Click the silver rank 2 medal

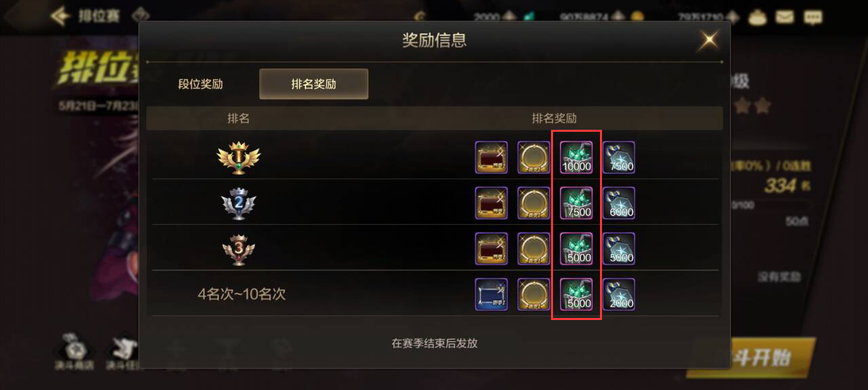(239, 202)
